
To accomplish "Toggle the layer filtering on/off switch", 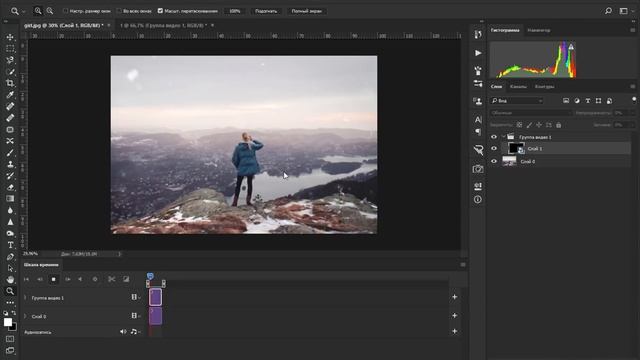I will (634, 100).
